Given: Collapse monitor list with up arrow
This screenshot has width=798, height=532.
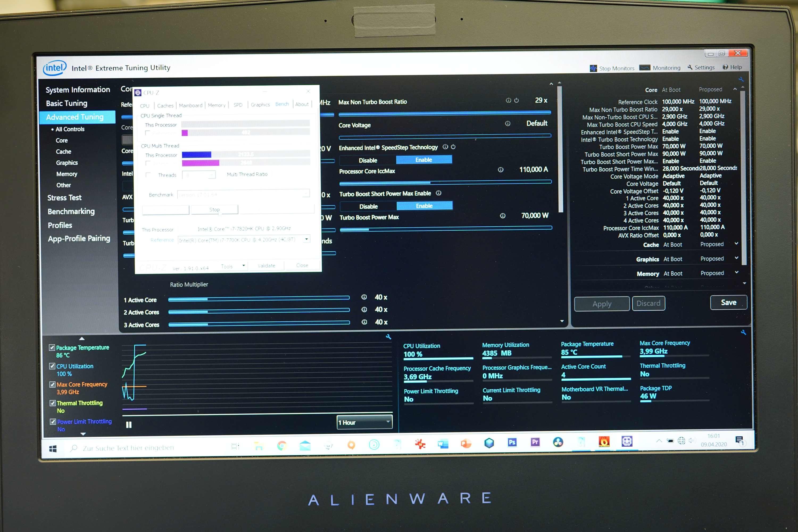Looking at the screenshot, I should point(82,339).
